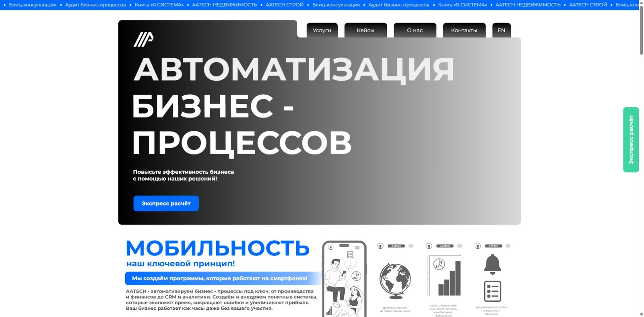
Task: Click the AATECH logo in the hero banner
Action: tap(144, 39)
